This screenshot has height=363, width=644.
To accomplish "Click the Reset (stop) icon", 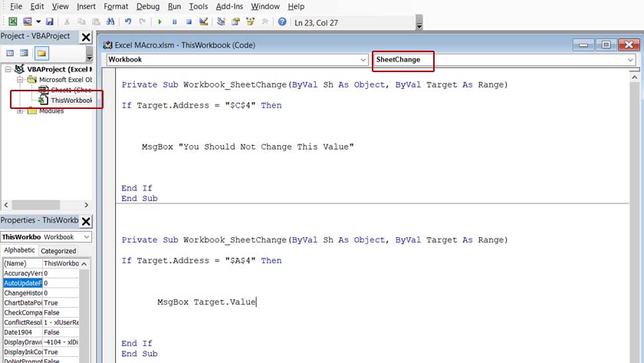I will click(x=189, y=21).
